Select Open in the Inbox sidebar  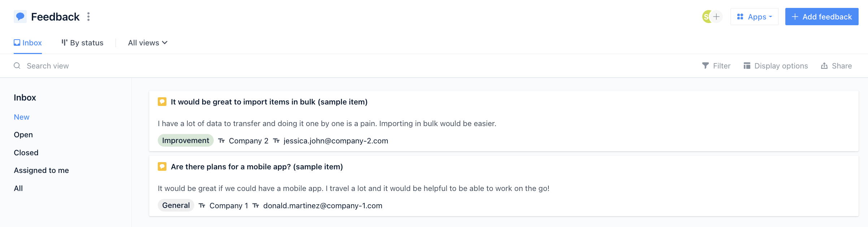[x=23, y=135]
